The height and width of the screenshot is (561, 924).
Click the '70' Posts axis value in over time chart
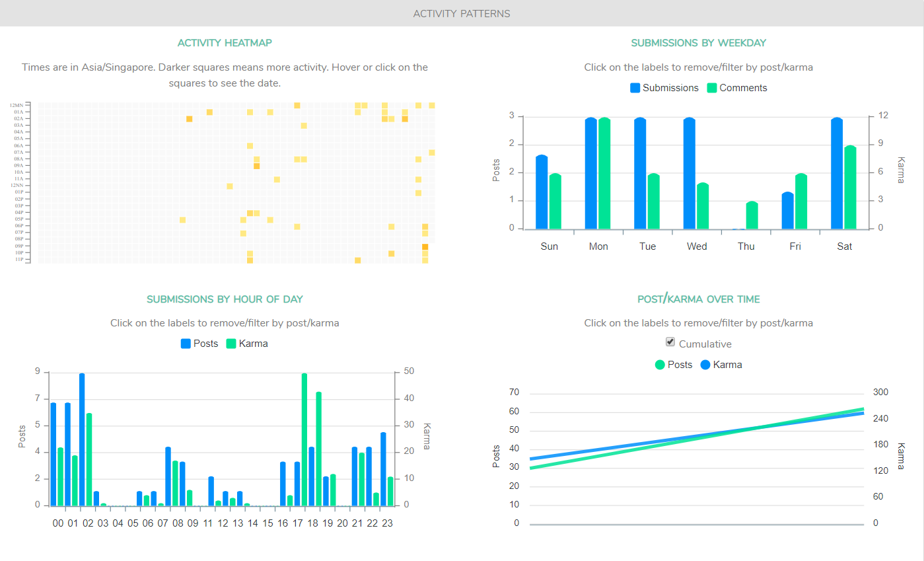[x=514, y=393]
